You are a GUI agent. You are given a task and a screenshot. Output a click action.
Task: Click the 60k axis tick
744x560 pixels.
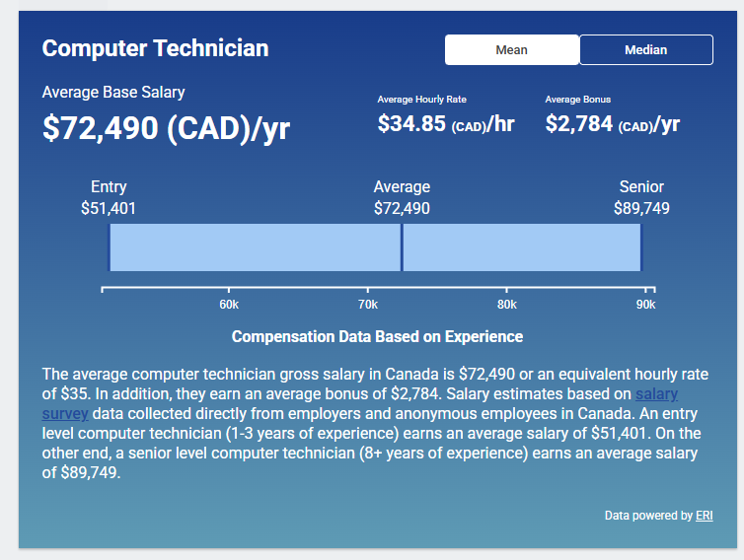[229, 305]
